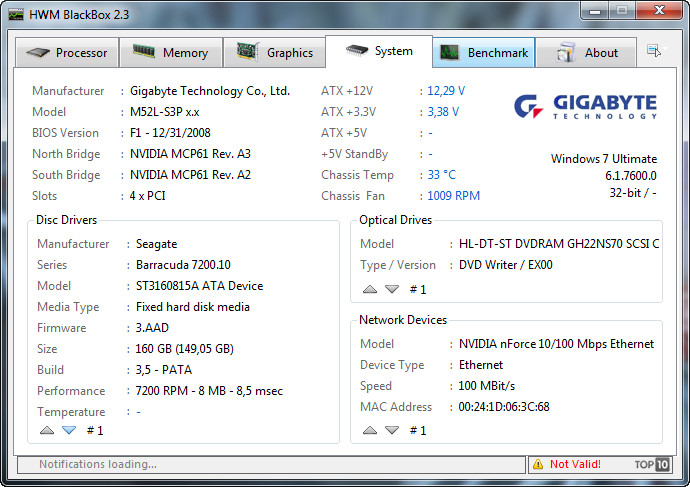Click NVIDIA MCP61 Rev. A3 north bridge value
Image resolution: width=690 pixels, height=487 pixels.
coord(190,154)
